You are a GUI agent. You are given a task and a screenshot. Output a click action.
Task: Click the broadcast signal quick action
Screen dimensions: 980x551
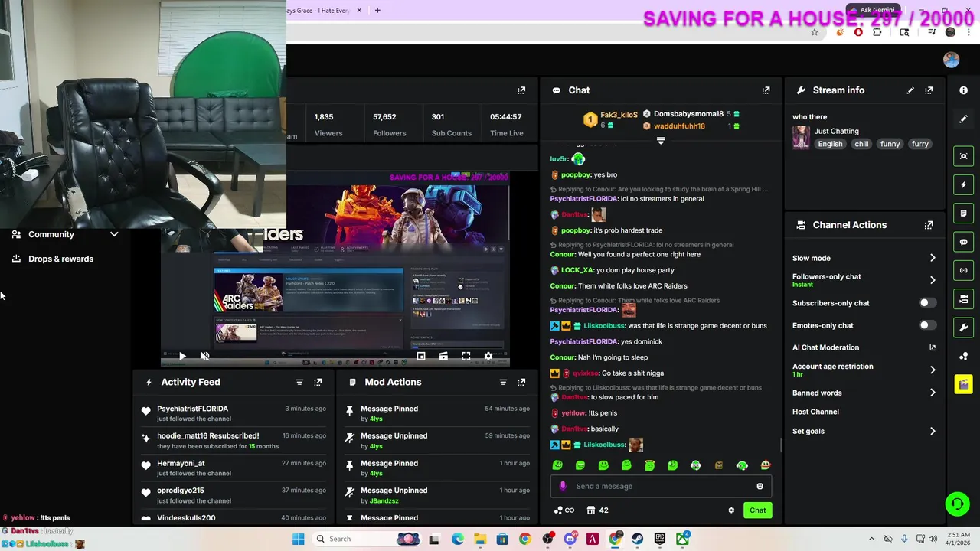964,270
